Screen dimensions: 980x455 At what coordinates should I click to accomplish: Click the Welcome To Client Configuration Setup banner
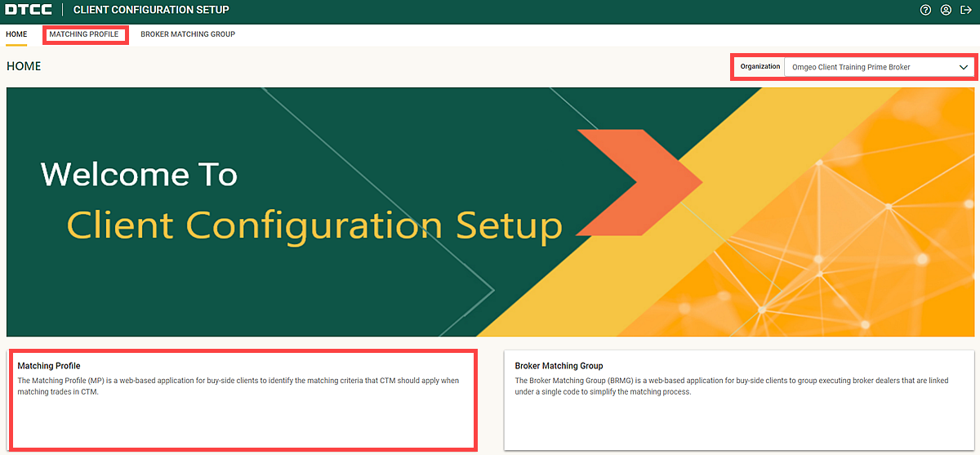click(490, 212)
